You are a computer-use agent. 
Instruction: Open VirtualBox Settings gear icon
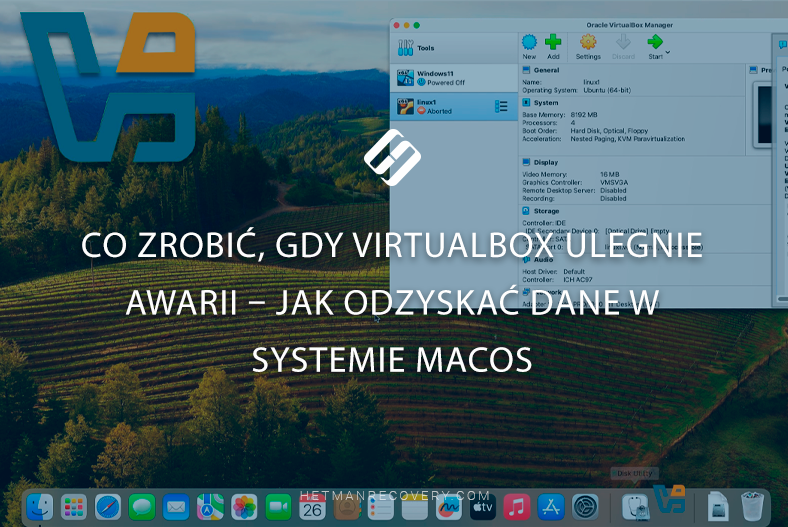click(x=588, y=42)
